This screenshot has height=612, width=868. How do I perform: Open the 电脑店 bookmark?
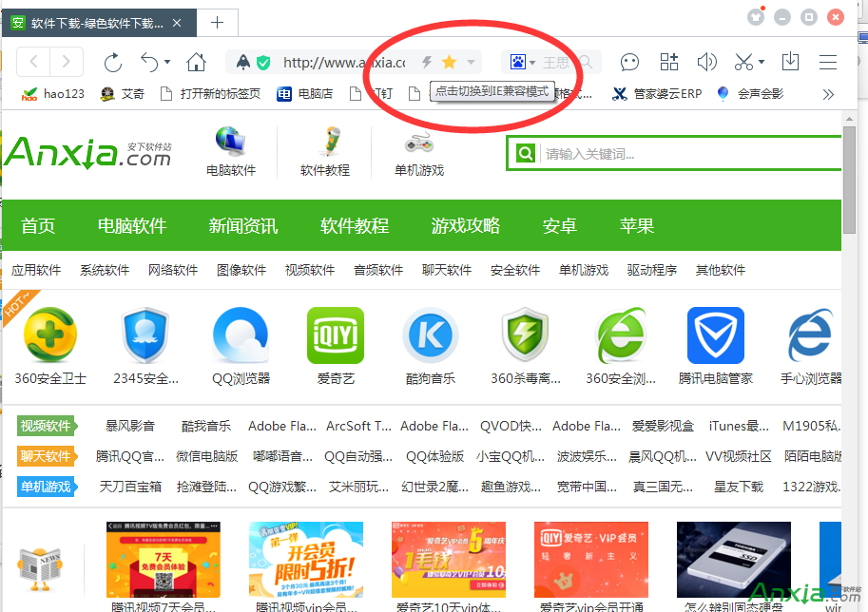click(305, 94)
